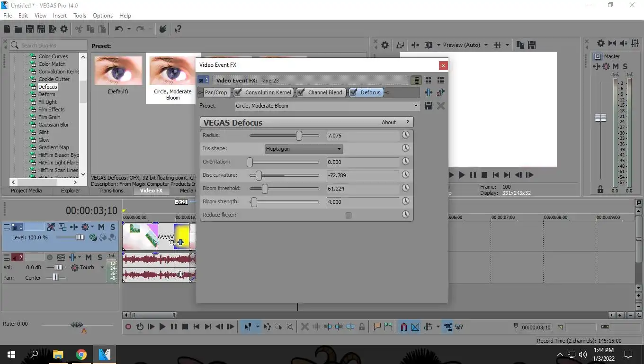Screen dimensions: 644x364
Task: Click the overlays grid icon in preview
Action: tap(497, 45)
